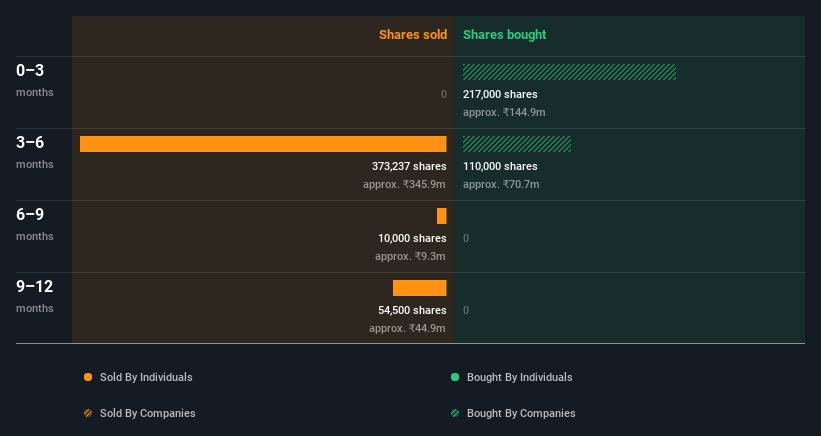The width and height of the screenshot is (821, 436).
Task: Click the Sold By Companies striped orange legend icon
Action: [88, 413]
